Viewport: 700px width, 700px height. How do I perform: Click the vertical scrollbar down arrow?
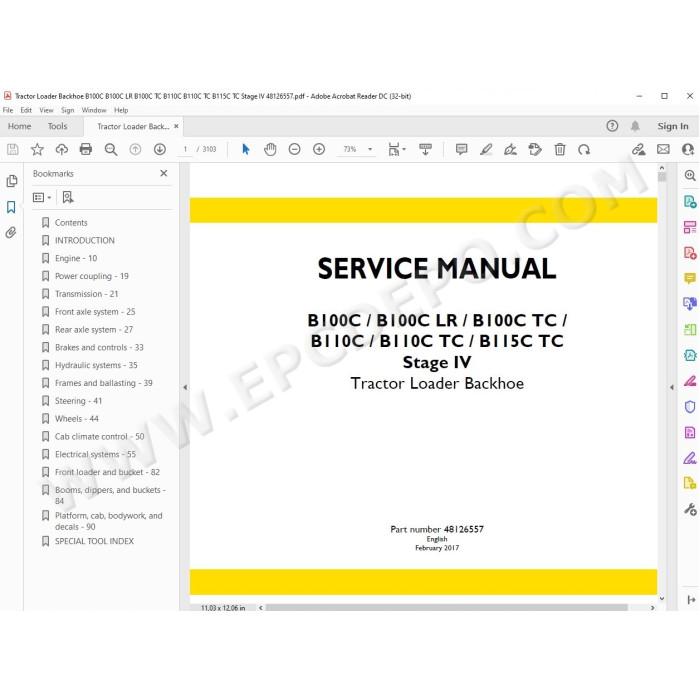tap(662, 598)
